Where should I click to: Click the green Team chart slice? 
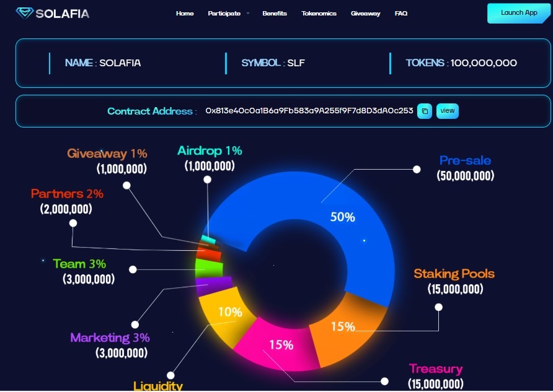208,268
